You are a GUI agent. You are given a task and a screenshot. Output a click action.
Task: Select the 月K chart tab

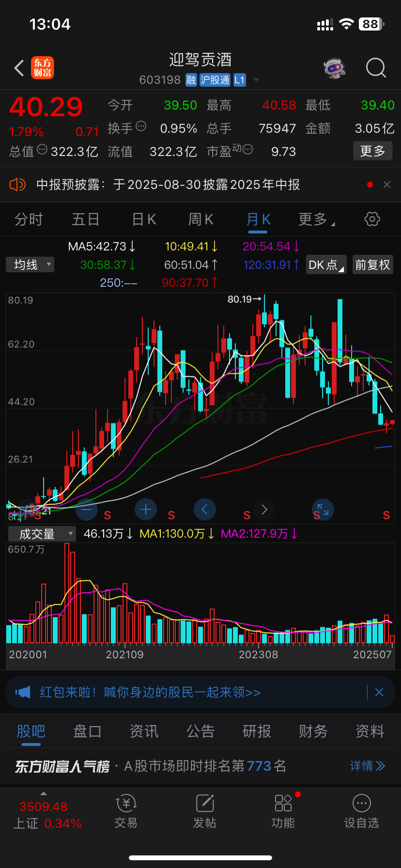pyautogui.click(x=258, y=219)
